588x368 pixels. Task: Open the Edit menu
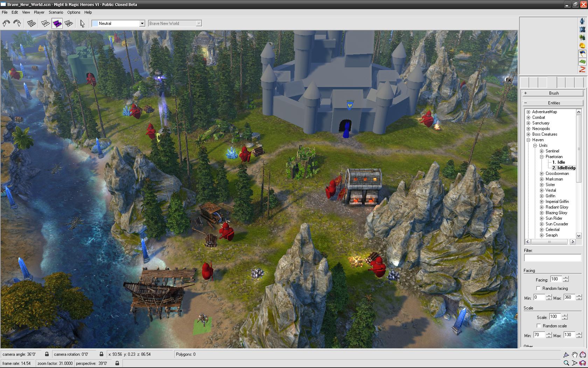pyautogui.click(x=15, y=12)
